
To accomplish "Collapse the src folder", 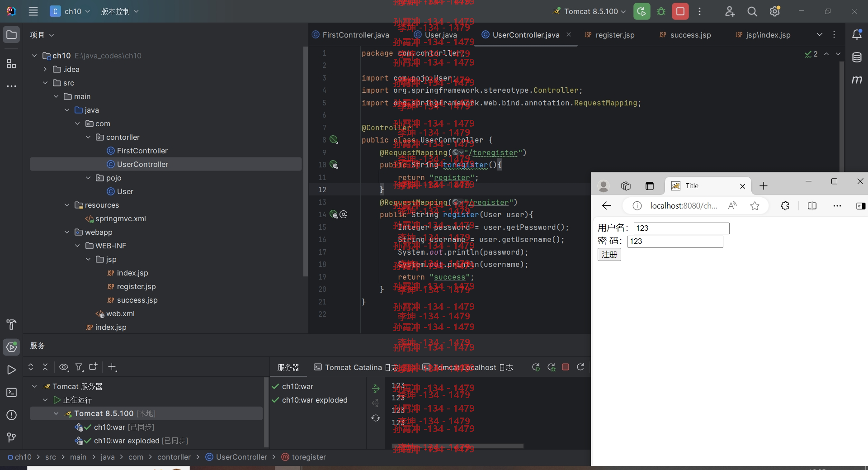I will [x=45, y=83].
